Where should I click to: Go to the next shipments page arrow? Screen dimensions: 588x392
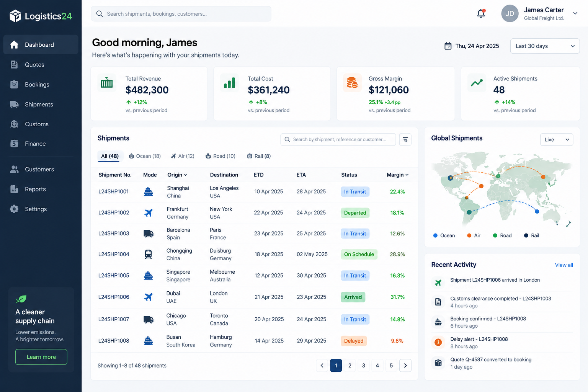pos(405,366)
